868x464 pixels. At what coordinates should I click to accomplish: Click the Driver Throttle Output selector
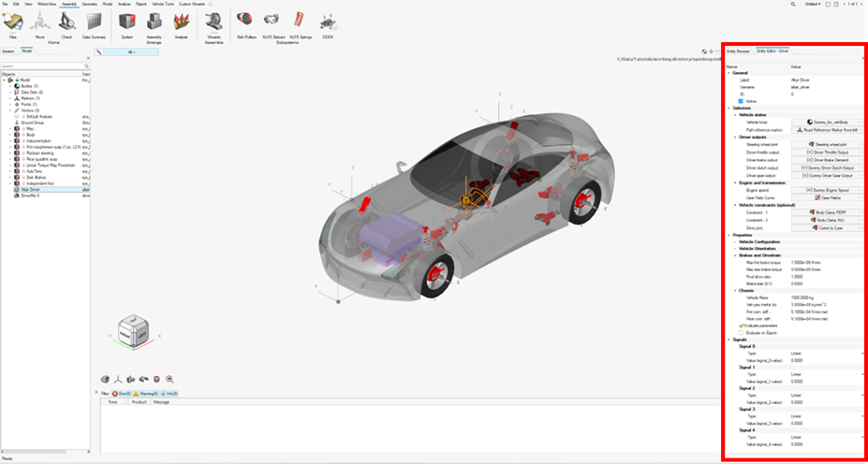(827, 152)
